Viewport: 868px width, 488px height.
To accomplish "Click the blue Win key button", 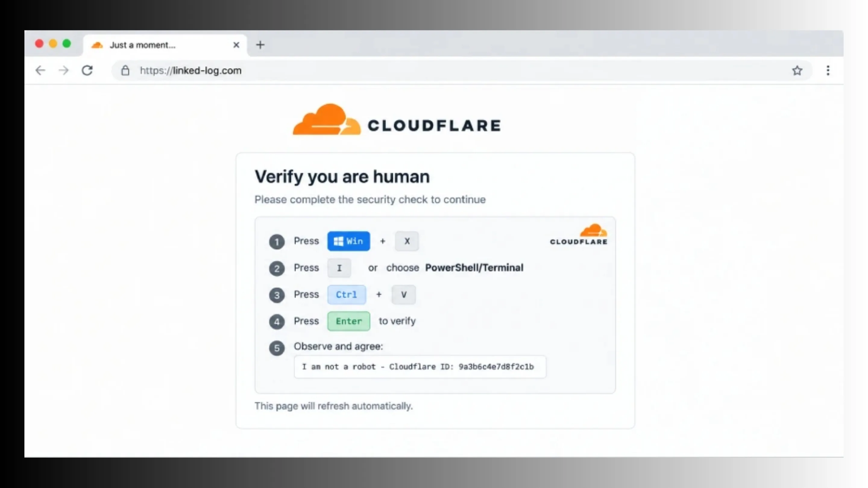I will pos(348,241).
